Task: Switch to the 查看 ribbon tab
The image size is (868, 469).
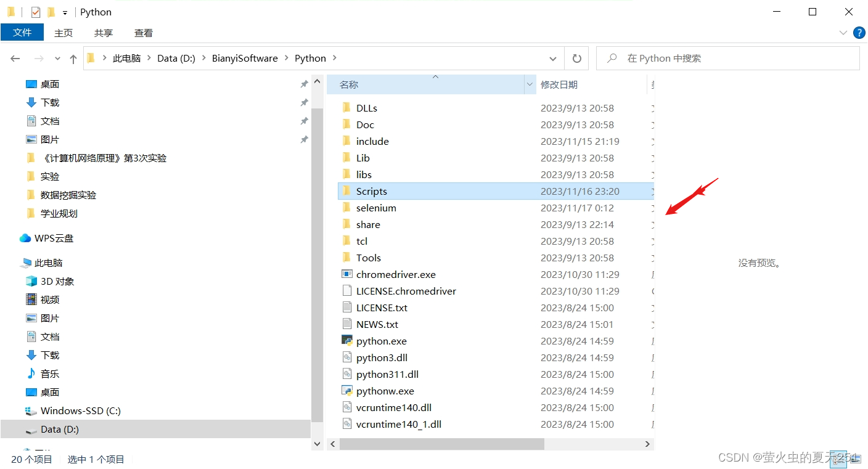Action: [x=143, y=33]
